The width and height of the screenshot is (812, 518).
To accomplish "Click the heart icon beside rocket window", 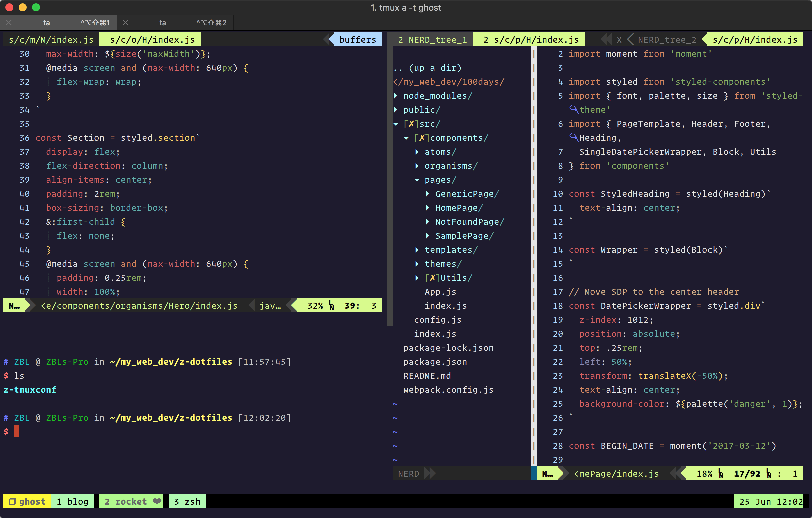I will (157, 501).
